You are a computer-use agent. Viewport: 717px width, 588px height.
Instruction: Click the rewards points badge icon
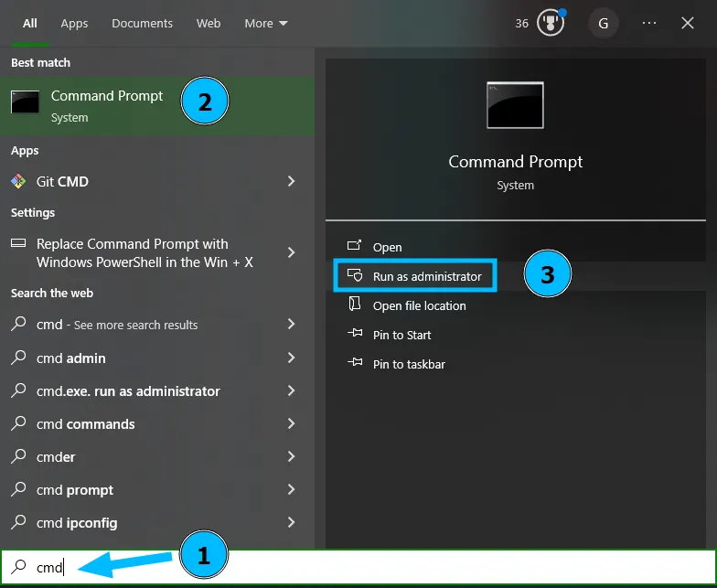point(551,23)
